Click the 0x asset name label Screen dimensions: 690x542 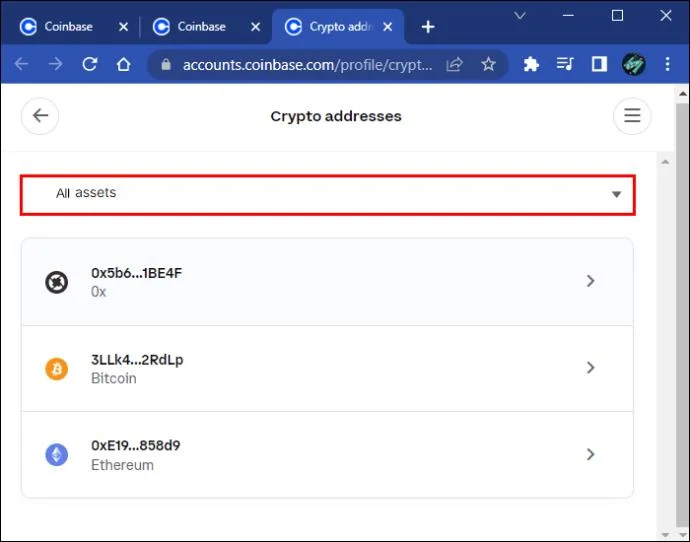[x=99, y=292]
